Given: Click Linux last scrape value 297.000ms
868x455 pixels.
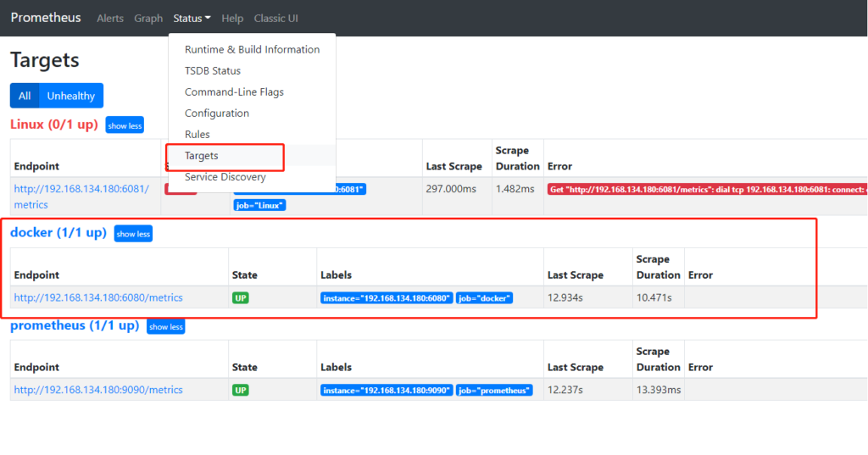Looking at the screenshot, I should [451, 189].
